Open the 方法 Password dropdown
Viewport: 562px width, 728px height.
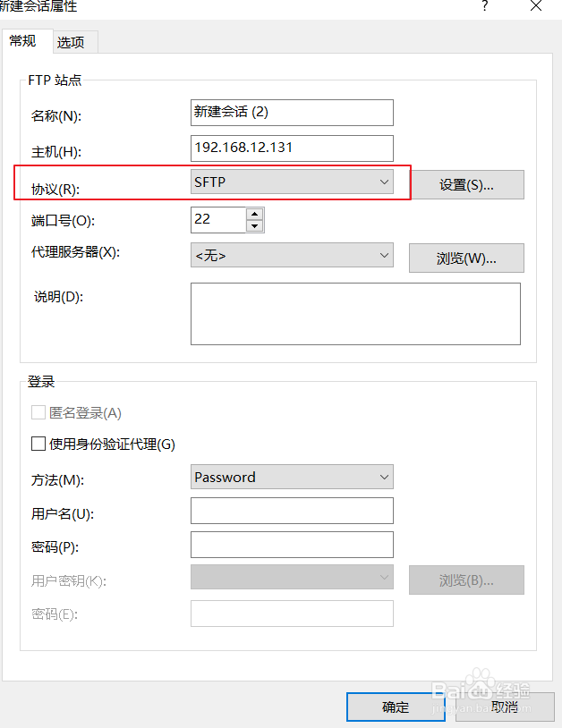292,477
